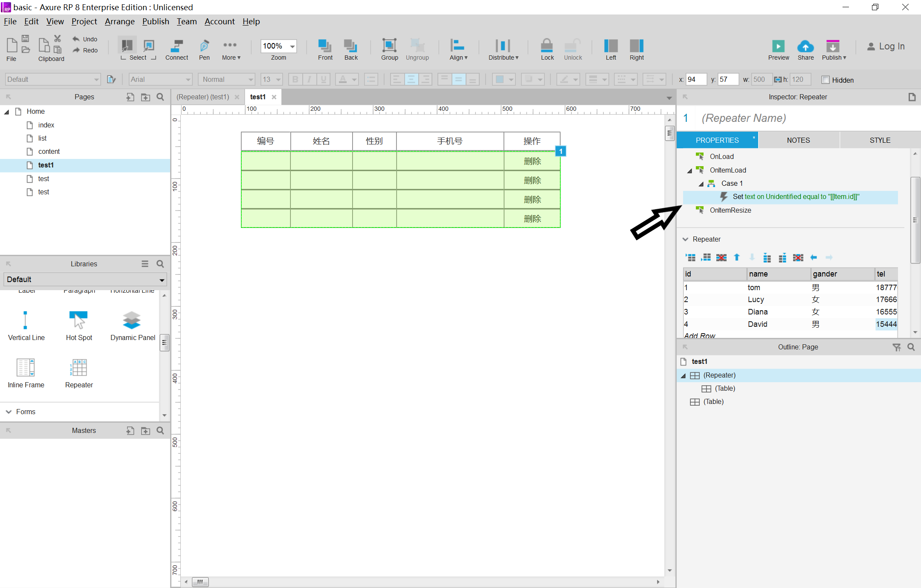Click the Repeater widget in Libraries
The image size is (921, 588).
[79, 368]
